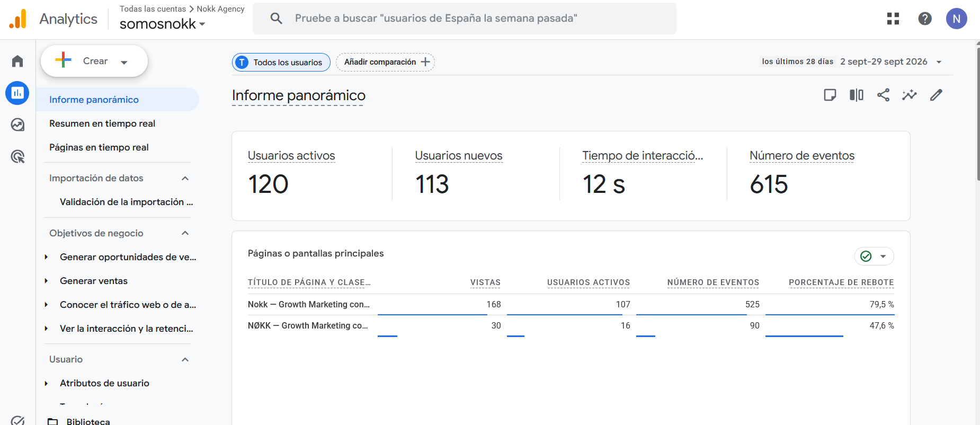Viewport: 980px width, 425px height.
Task: Click the search input field
Action: pyautogui.click(x=465, y=19)
